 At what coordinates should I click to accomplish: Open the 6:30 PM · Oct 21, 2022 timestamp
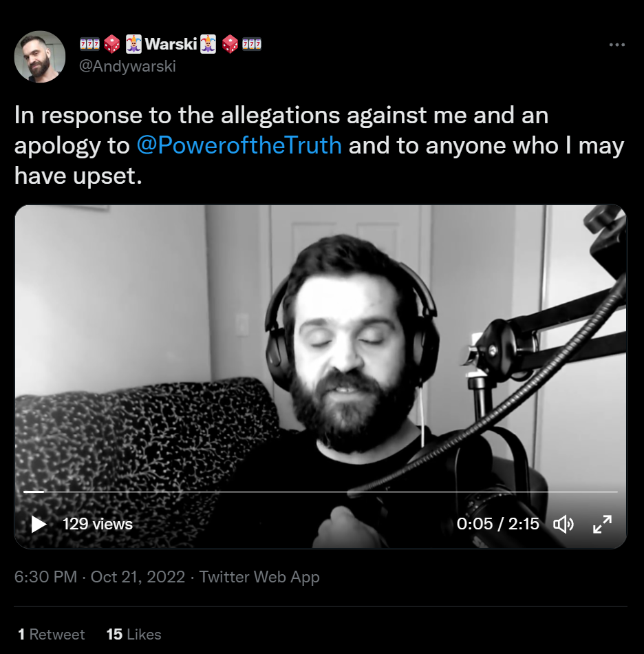100,577
